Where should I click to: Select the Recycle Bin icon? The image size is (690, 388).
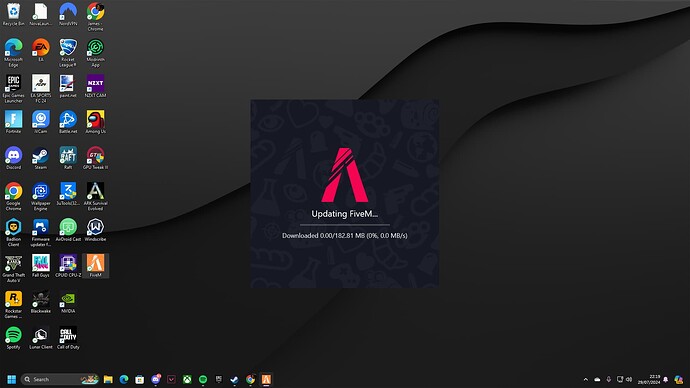tap(14, 15)
